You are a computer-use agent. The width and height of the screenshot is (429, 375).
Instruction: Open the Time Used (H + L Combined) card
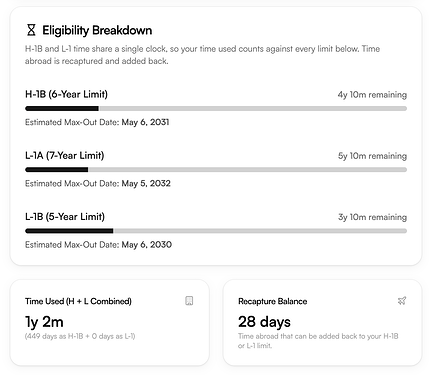tap(110, 322)
